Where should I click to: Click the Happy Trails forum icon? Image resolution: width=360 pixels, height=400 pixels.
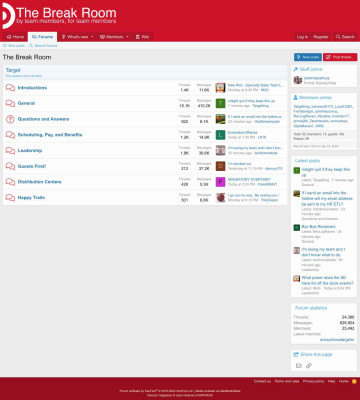[10, 197]
